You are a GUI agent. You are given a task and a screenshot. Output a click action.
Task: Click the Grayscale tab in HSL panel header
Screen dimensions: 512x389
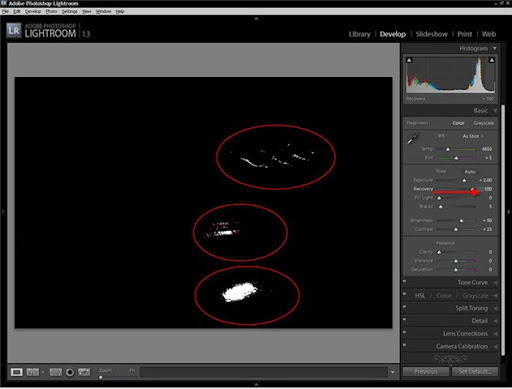pyautogui.click(x=475, y=296)
